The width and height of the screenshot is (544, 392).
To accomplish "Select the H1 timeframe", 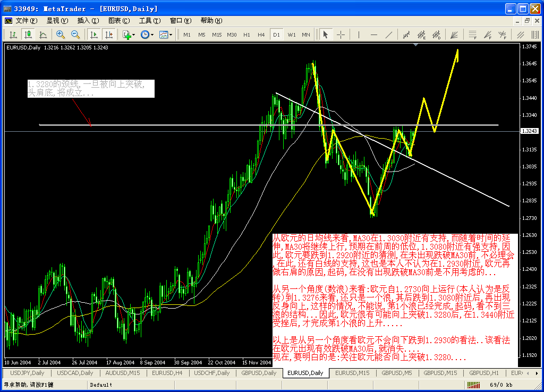I will pyautogui.click(x=246, y=35).
